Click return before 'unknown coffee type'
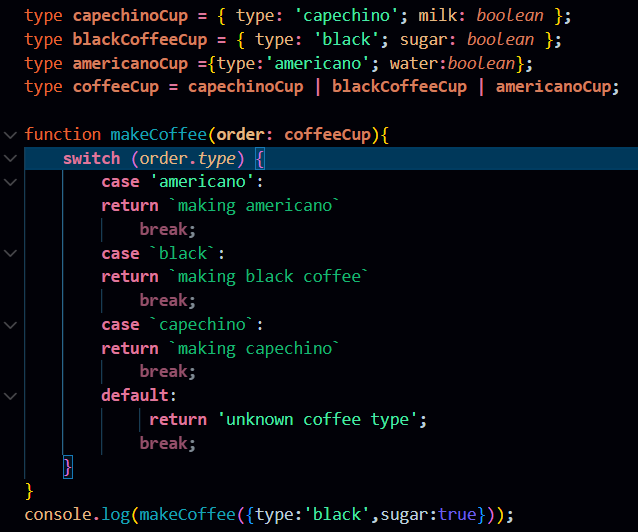638x532 pixels. click(178, 420)
